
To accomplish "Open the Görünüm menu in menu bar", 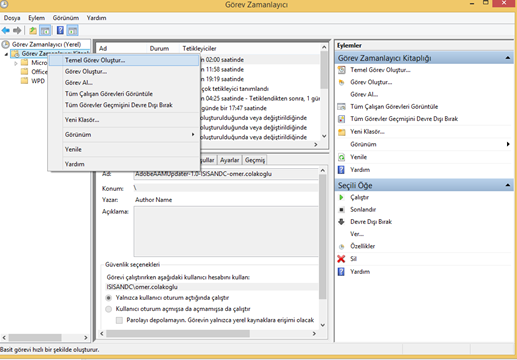I will click(66, 18).
